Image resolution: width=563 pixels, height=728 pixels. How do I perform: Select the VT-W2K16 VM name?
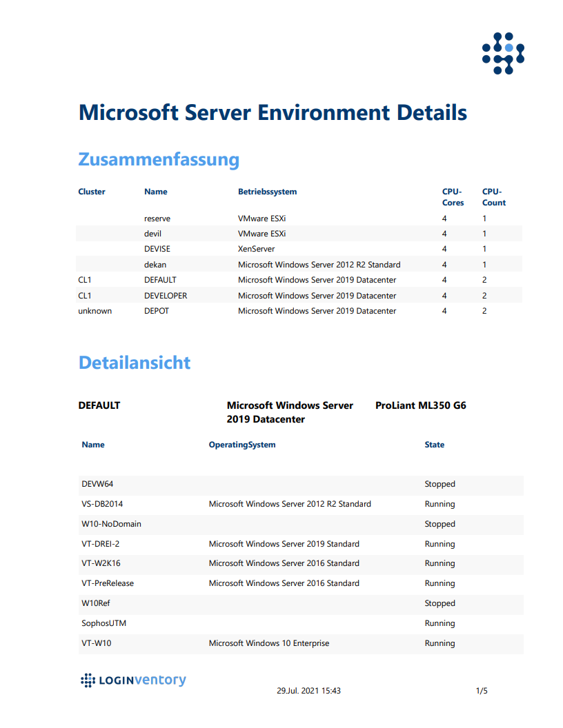pyautogui.click(x=101, y=564)
